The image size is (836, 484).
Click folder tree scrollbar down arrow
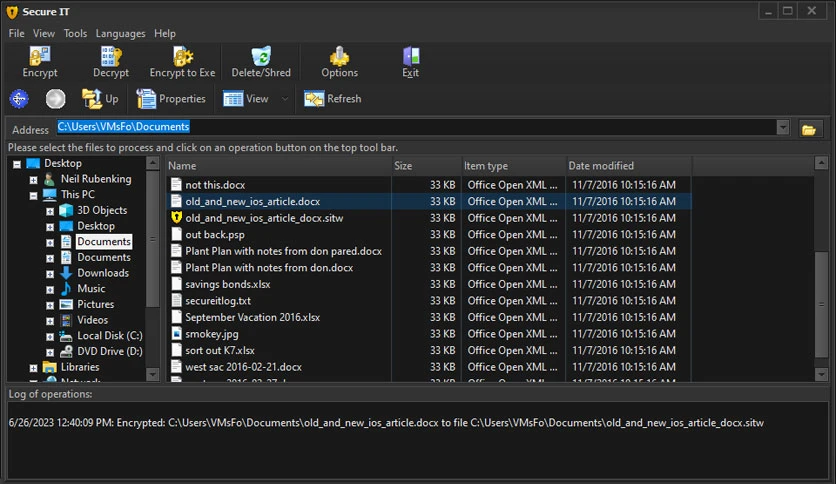click(152, 374)
